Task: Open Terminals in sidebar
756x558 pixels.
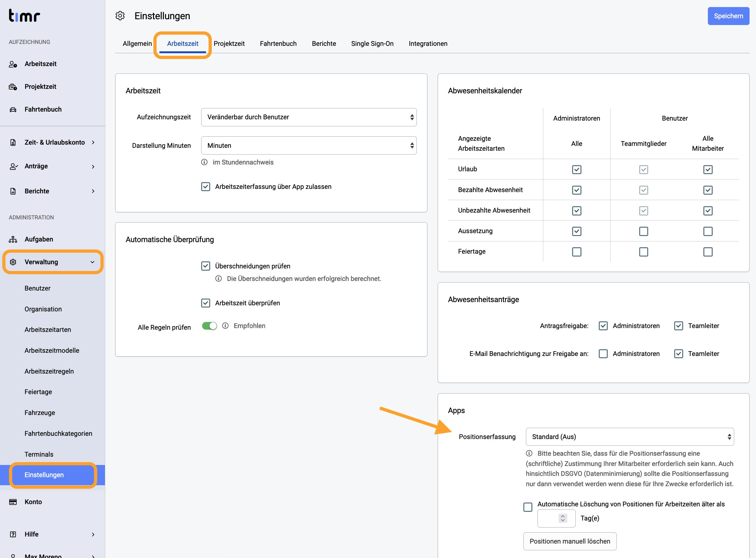Action: coord(39,454)
